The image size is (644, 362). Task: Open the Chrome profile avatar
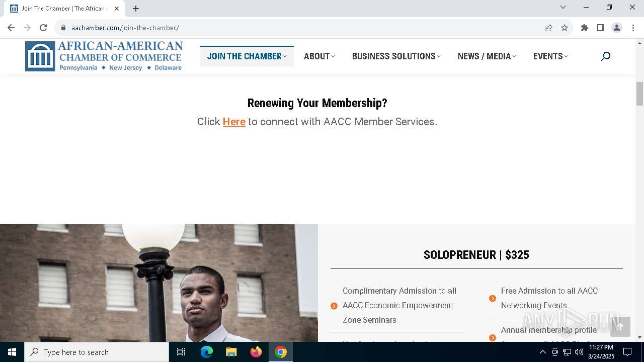pyautogui.click(x=617, y=28)
